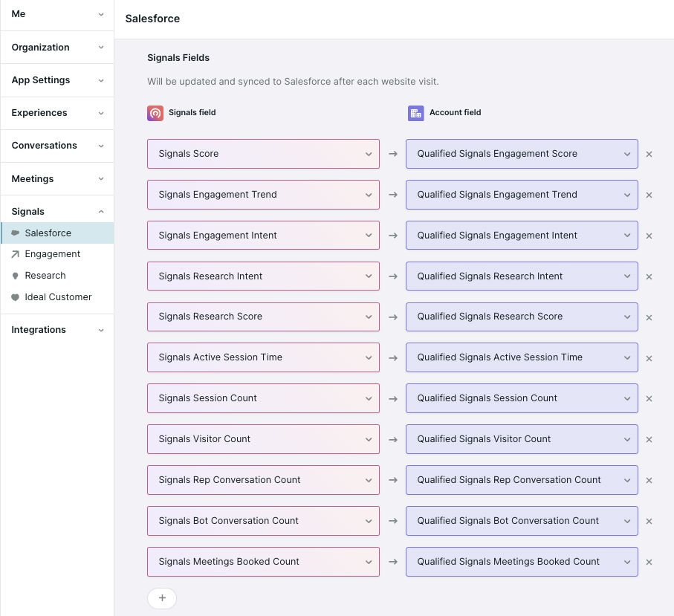Delete the Signals Engagement Intent mapping
674x616 pixels.
pyautogui.click(x=649, y=236)
